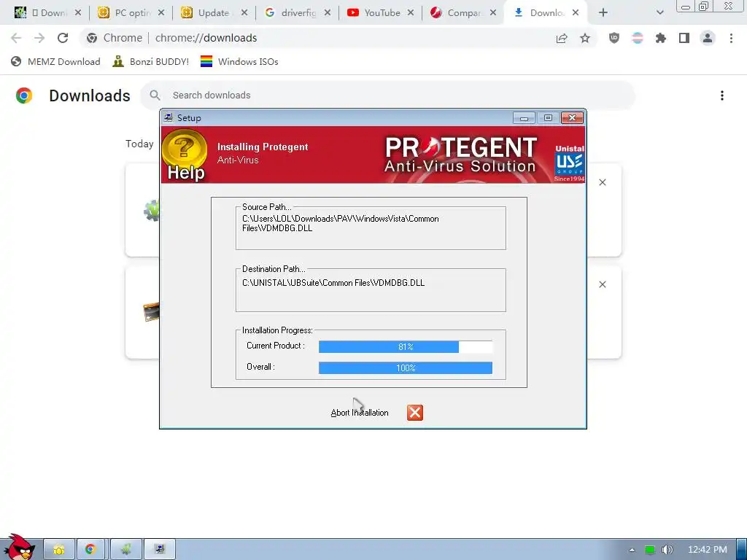This screenshot has width=747, height=560.
Task: Click the first download's gear file icon
Action: (152, 210)
